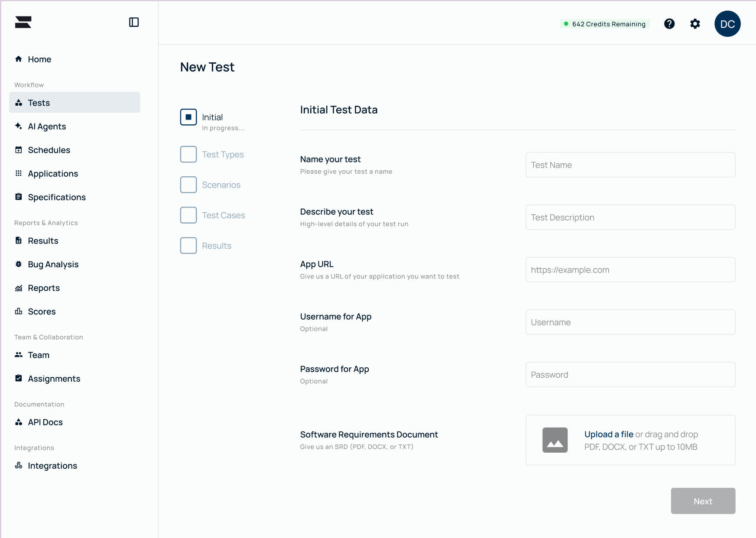Expand the Test Cases step

click(188, 215)
